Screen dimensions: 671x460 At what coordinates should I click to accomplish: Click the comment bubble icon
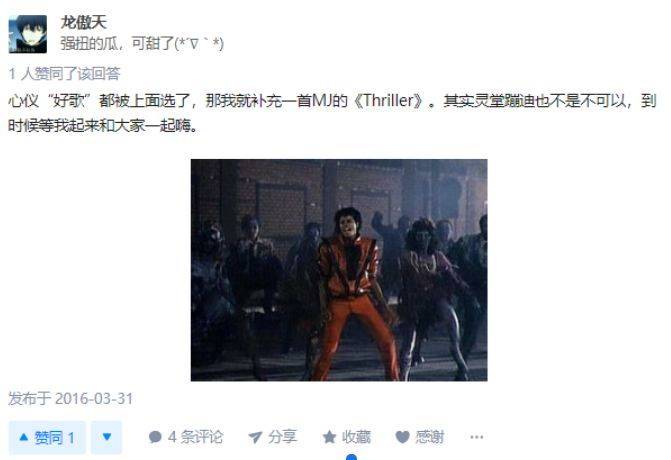[x=155, y=437]
